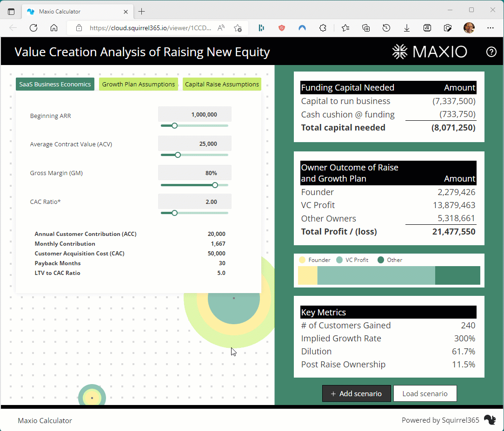The width and height of the screenshot is (504, 431).
Task: Click the Add scenario button
Action: pyautogui.click(x=357, y=393)
